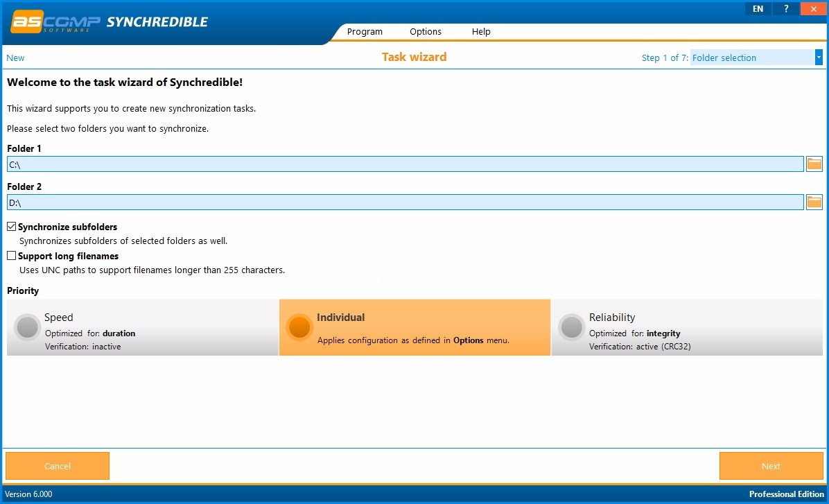829x504 pixels.
Task: Open the Help menu
Action: [x=481, y=32]
